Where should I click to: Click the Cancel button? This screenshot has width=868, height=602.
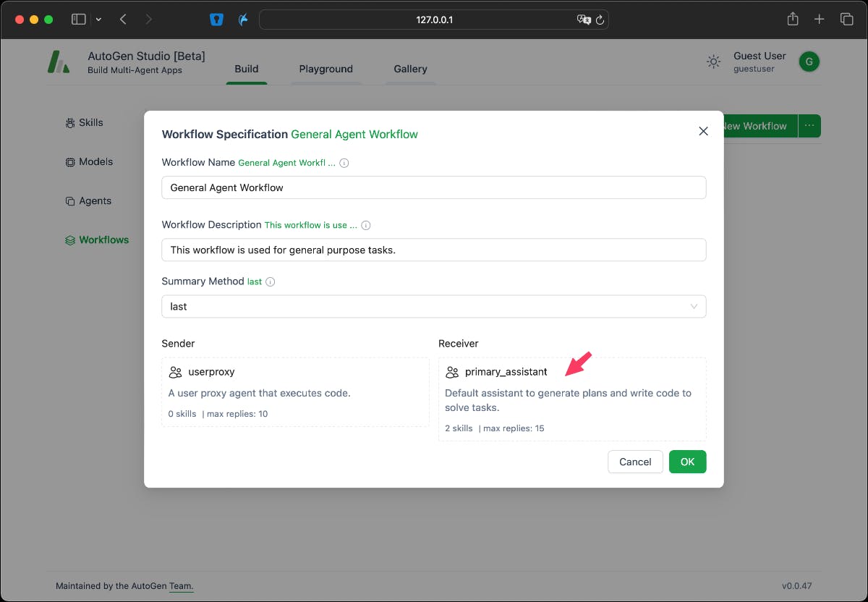635,462
